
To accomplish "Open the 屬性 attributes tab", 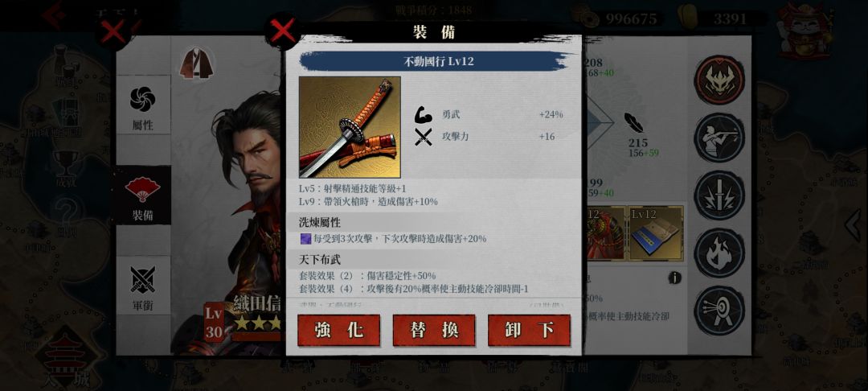I will pyautogui.click(x=143, y=108).
